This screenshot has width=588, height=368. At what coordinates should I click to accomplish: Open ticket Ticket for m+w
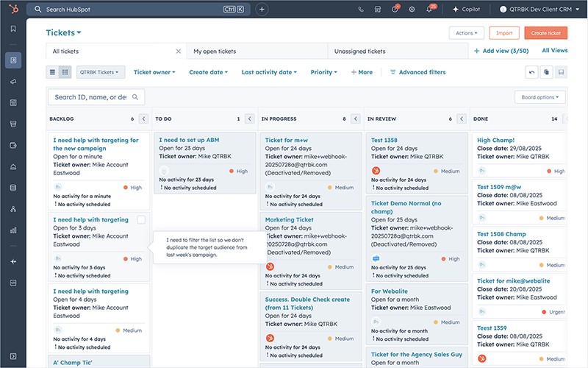click(x=286, y=140)
